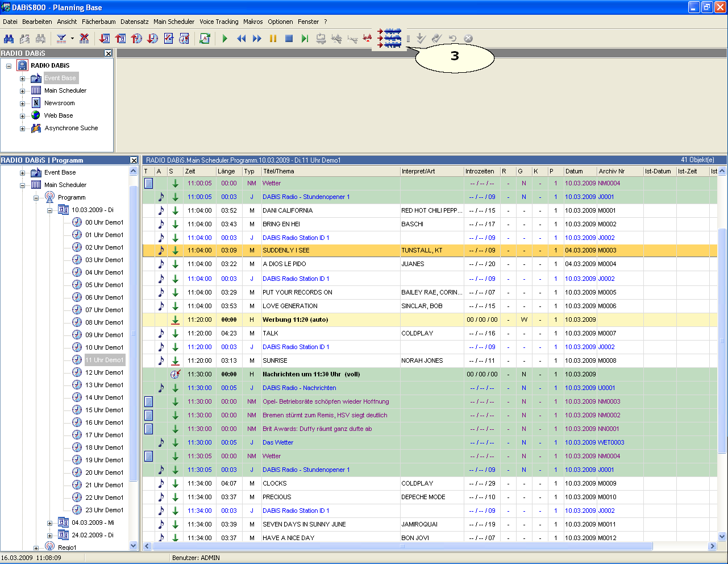Sort by the Interpret/Art column header
This screenshot has height=564, width=728.
point(432,171)
